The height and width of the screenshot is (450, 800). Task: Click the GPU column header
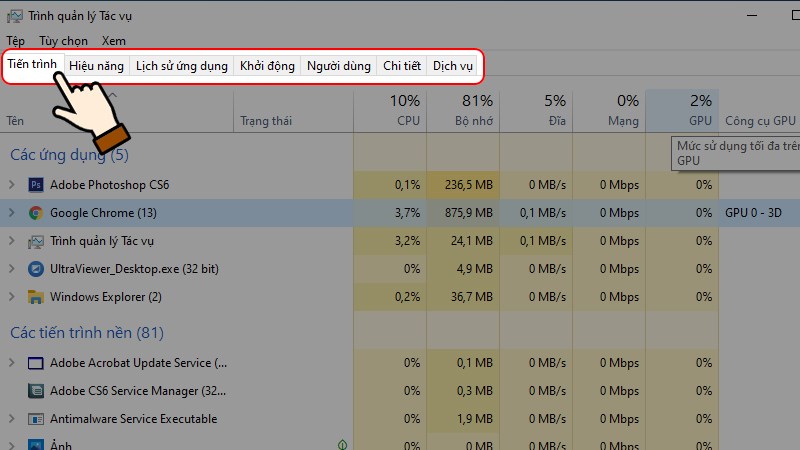(682, 111)
